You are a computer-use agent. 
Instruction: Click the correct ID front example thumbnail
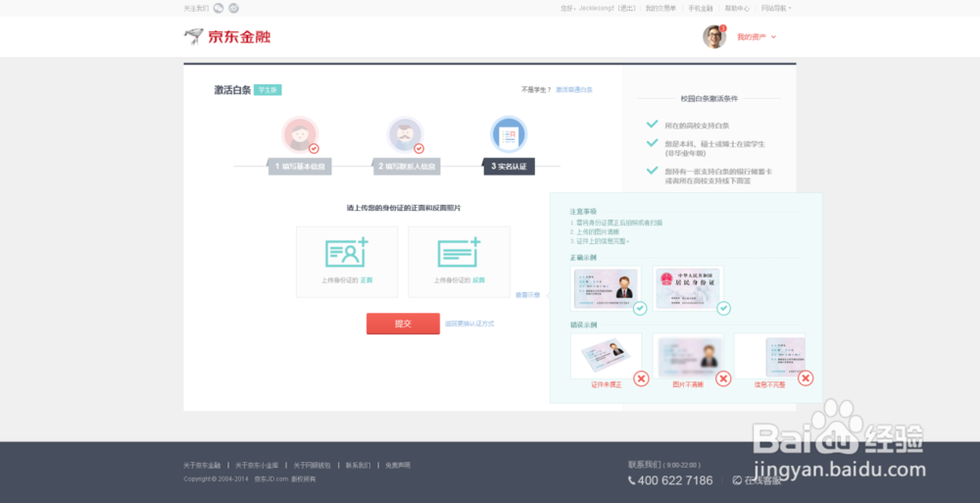(606, 288)
